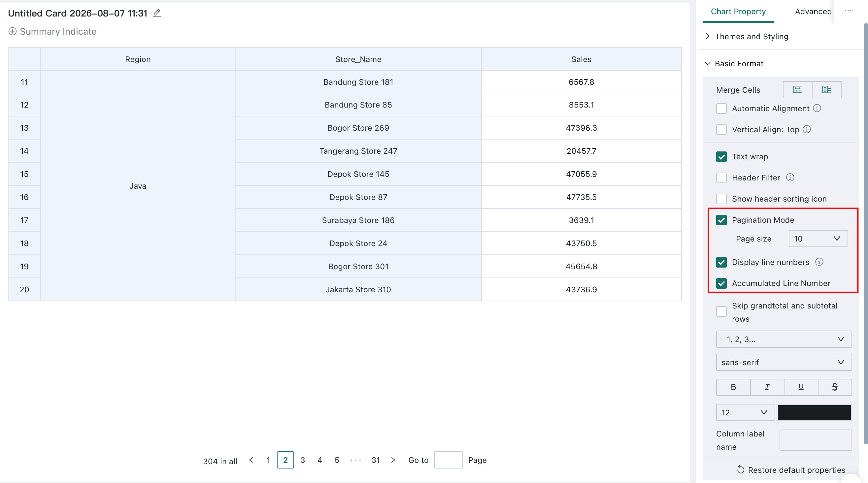Image resolution: width=868 pixels, height=483 pixels.
Task: Open the sans-serif font dropdown
Action: pos(784,363)
